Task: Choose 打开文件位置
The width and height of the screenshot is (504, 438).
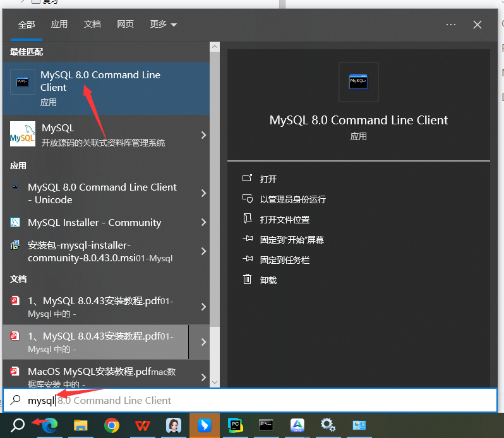Action: pyautogui.click(x=284, y=220)
